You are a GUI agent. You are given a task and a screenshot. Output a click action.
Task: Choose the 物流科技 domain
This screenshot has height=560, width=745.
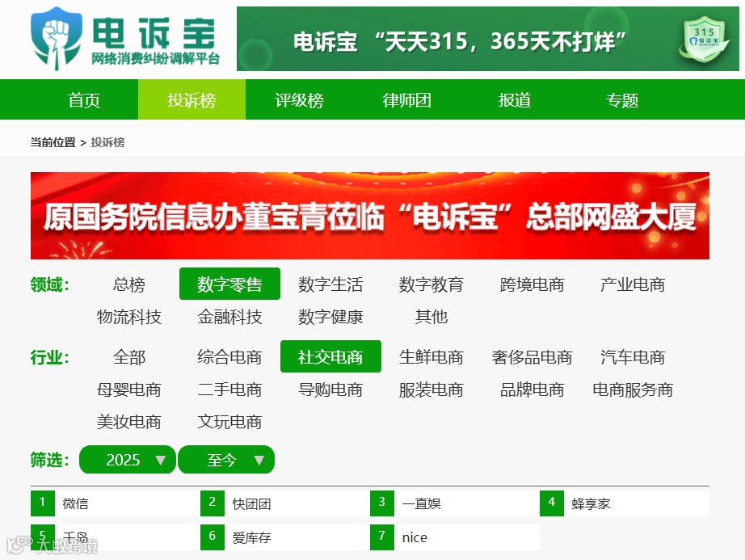[128, 316]
